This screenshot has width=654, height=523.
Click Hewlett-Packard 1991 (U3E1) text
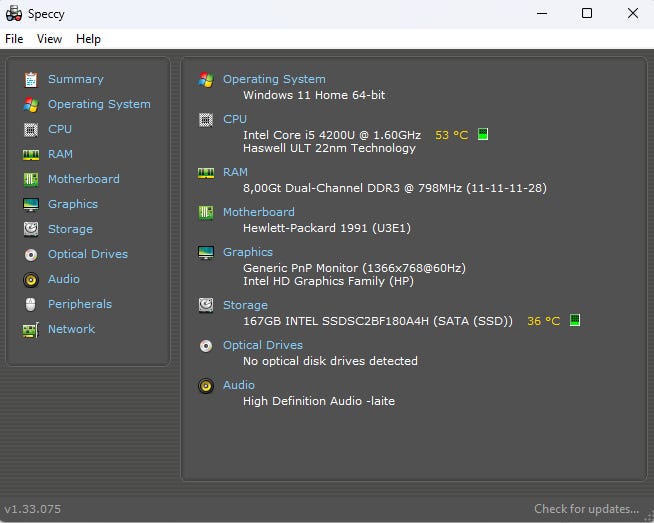coord(327,228)
